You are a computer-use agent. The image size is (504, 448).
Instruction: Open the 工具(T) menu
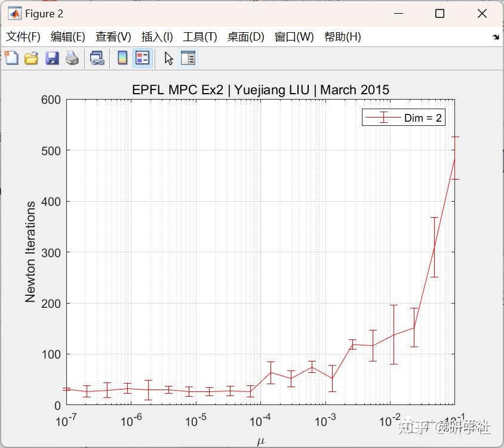click(199, 36)
